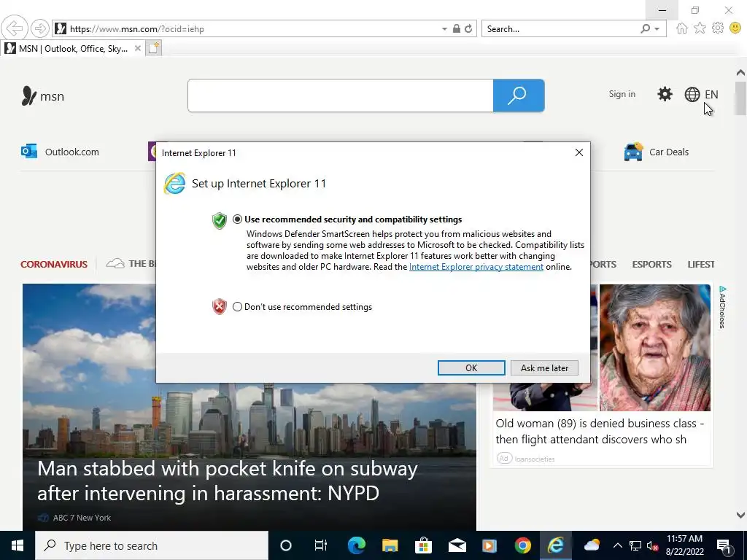Select Don't use recommended settings option
This screenshot has height=560, width=747.
[237, 307]
